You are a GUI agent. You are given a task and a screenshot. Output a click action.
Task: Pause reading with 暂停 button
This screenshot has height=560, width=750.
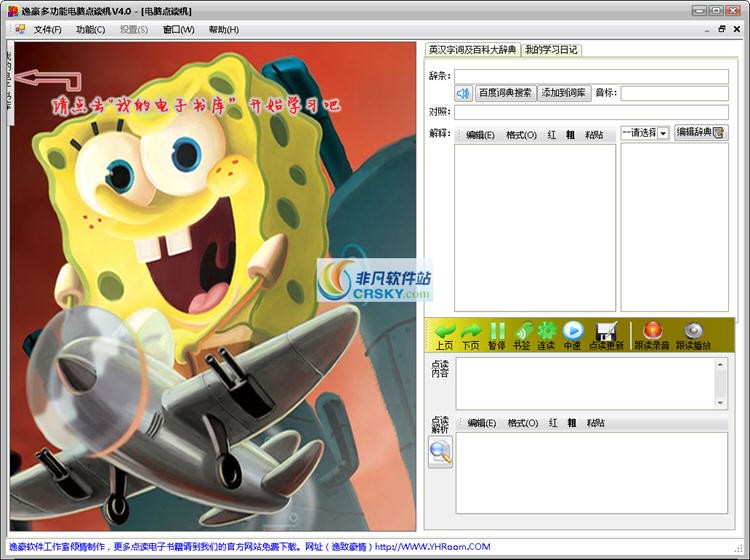coord(496,335)
